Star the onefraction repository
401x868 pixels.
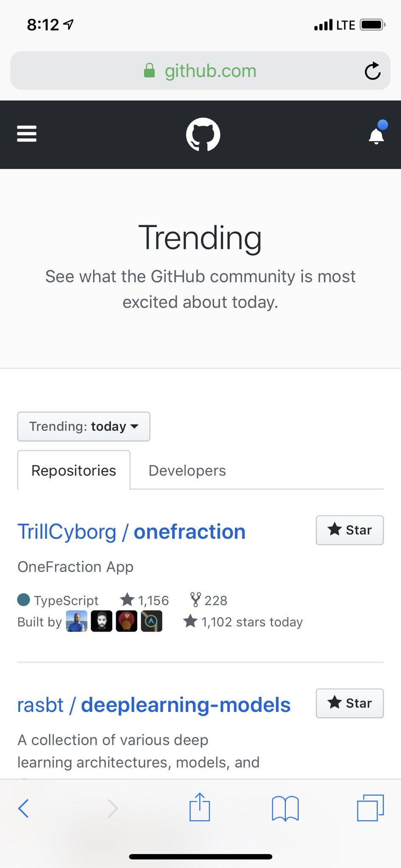tap(350, 530)
